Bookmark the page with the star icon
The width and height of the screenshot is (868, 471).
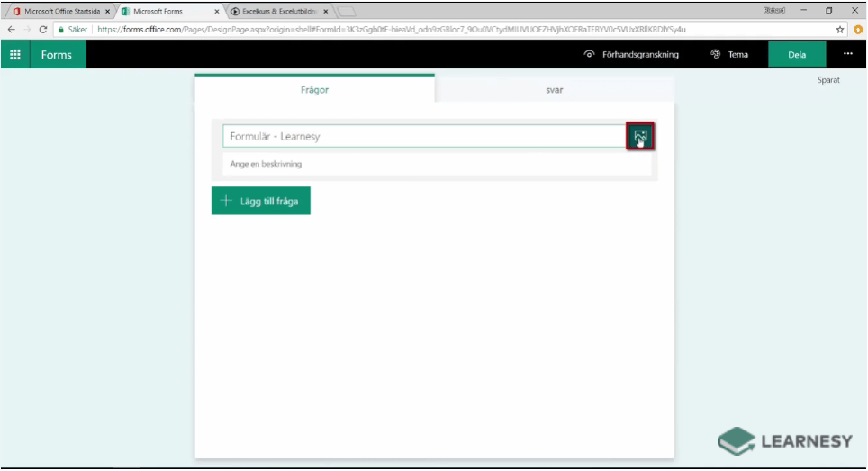[840, 29]
